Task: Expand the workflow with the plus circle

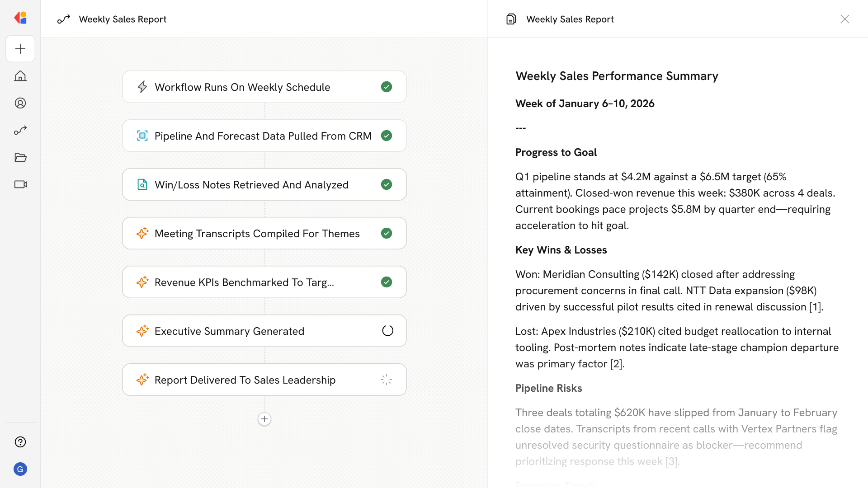Action: click(264, 419)
